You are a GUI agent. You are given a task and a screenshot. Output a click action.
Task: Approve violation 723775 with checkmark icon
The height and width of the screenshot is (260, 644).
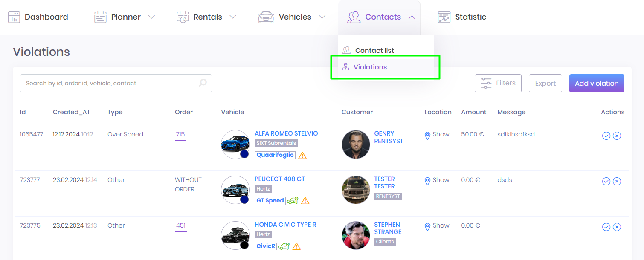click(606, 227)
